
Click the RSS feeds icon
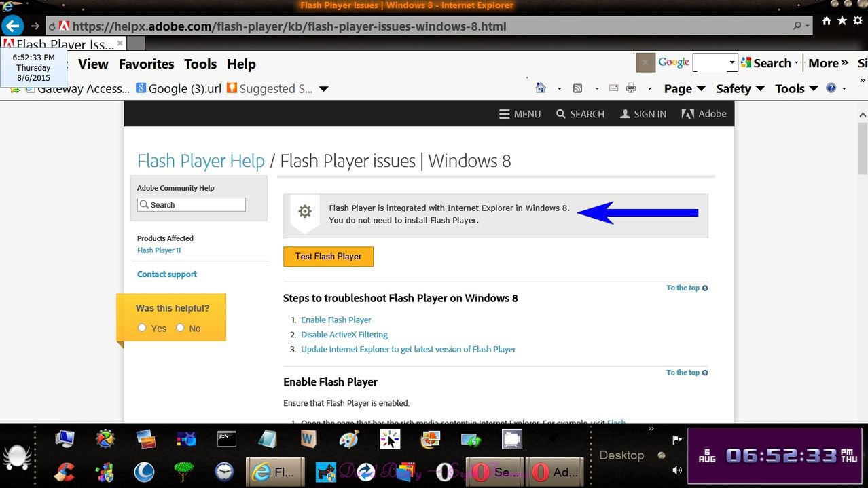pyautogui.click(x=577, y=88)
